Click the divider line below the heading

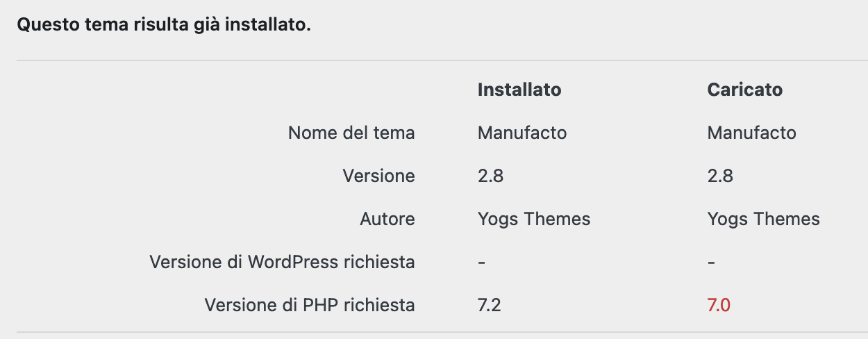[442, 60]
